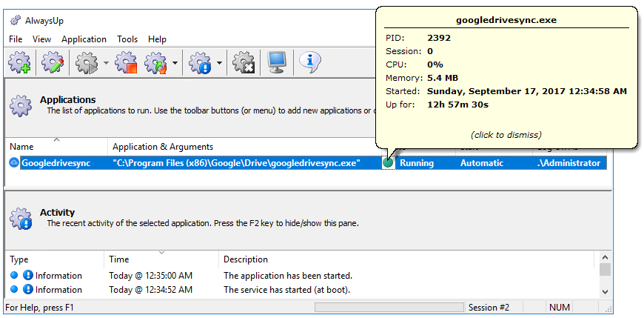Viewport: 644px width, 318px height.
Task: Click the Application Report info gear icon
Action: tap(200, 63)
